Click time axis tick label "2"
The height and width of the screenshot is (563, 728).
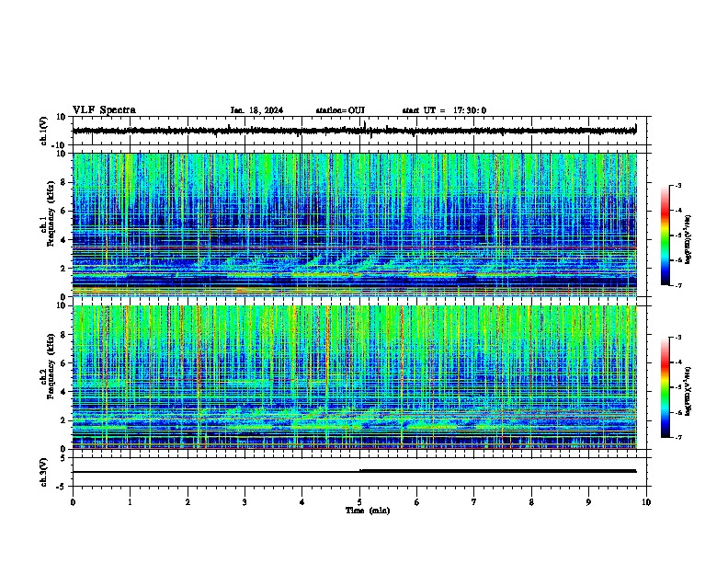188,502
